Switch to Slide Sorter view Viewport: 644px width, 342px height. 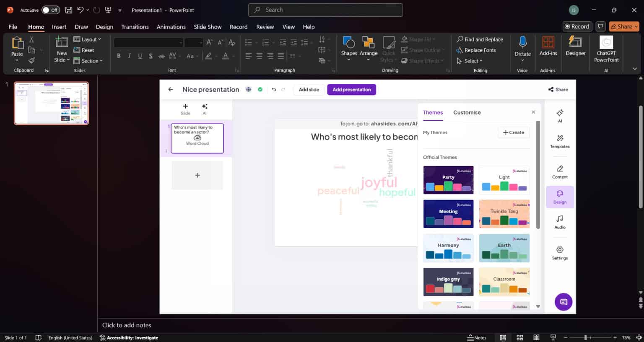tap(519, 337)
